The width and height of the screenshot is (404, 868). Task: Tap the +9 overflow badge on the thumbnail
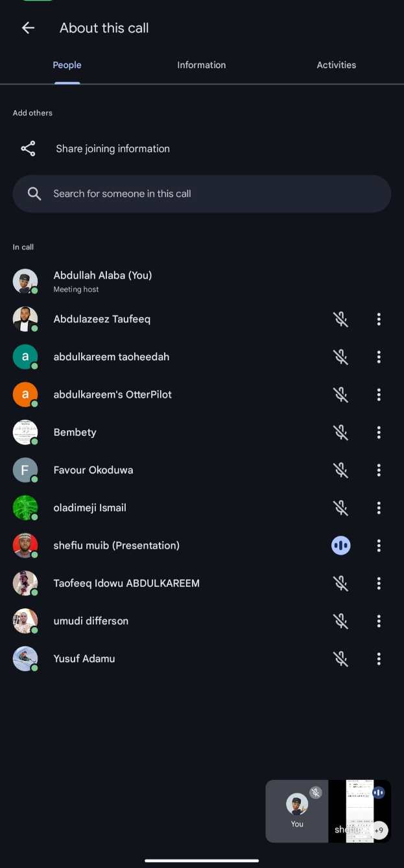pos(379,830)
